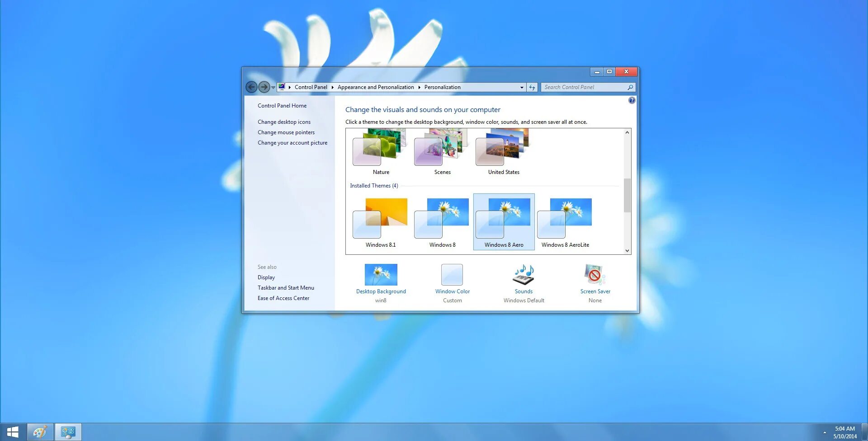Maximize the Personalization window
Image resolution: width=868 pixels, height=441 pixels.
click(609, 72)
